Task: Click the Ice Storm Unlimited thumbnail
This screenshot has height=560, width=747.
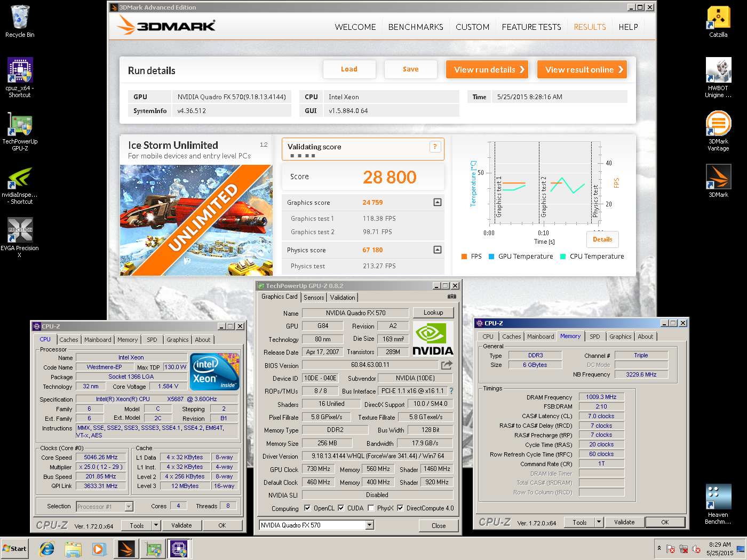Action: coord(196,220)
